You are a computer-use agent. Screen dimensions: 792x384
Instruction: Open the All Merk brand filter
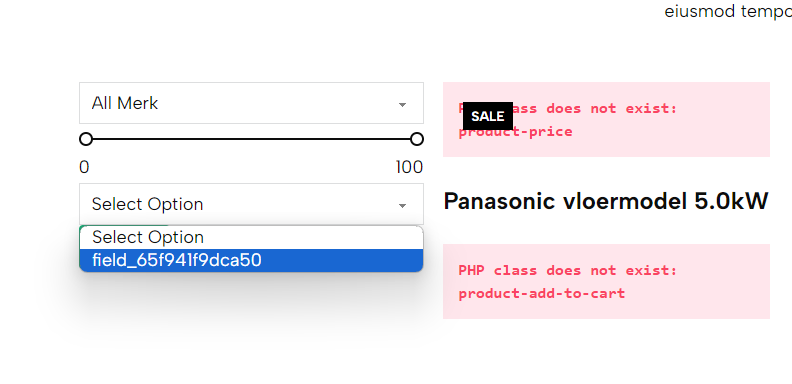pos(251,103)
